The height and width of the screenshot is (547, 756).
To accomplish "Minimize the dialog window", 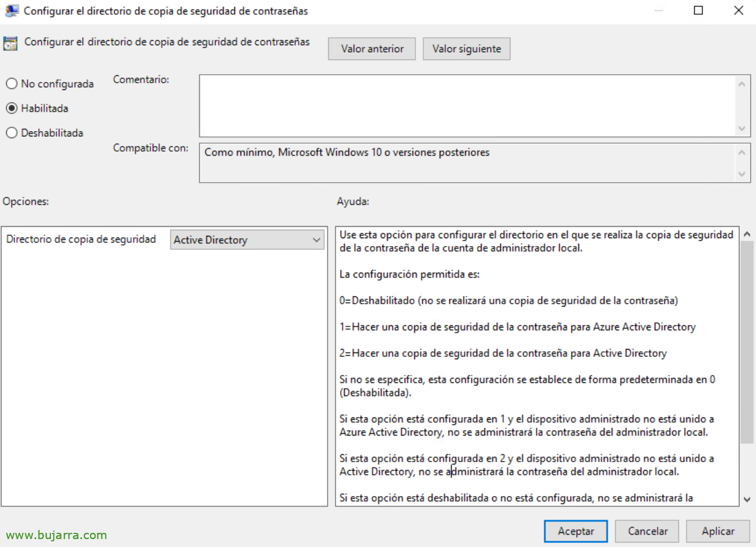I will tap(659, 10).
